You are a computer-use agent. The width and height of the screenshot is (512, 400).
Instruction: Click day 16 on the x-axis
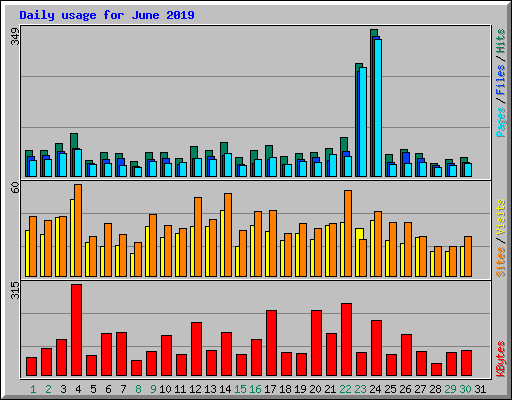255,389
